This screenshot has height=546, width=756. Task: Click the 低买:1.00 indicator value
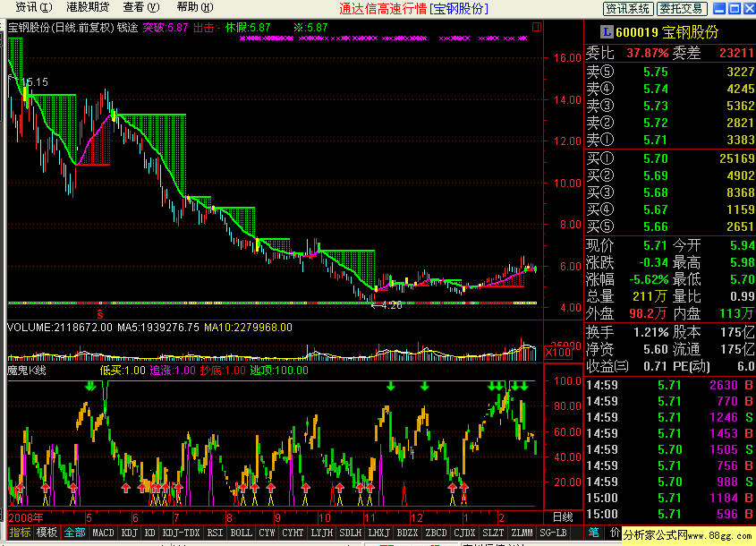click(x=123, y=371)
